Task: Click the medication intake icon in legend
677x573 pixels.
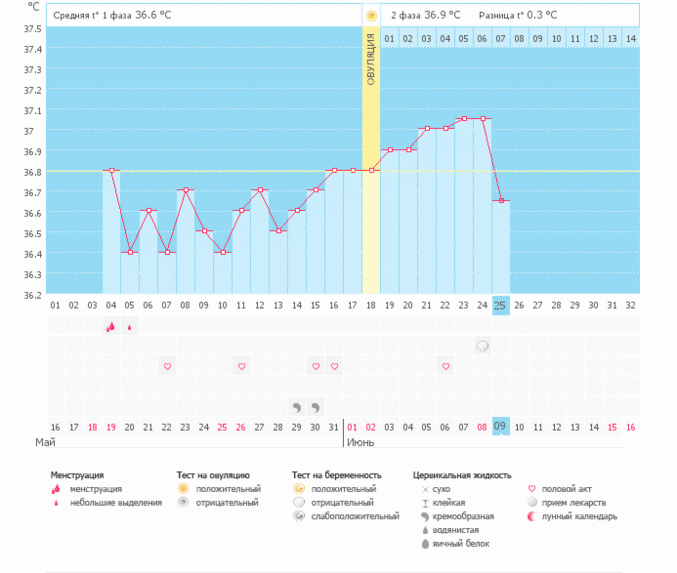Action: 532,503
